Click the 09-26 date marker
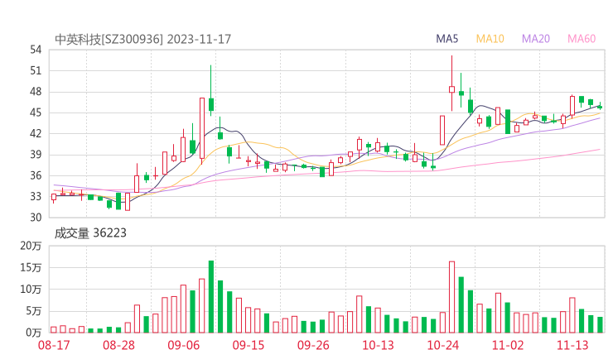613x364 pixels. coord(313,345)
